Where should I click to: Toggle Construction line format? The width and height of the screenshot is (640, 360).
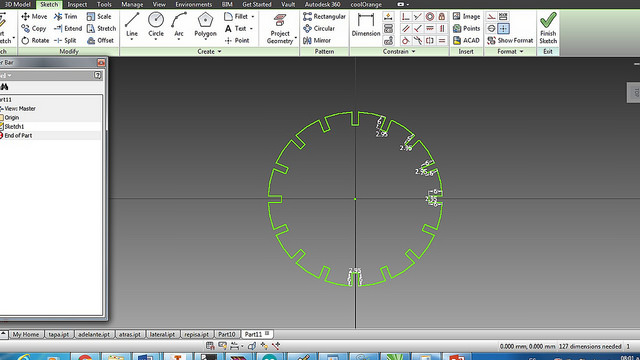(x=491, y=16)
